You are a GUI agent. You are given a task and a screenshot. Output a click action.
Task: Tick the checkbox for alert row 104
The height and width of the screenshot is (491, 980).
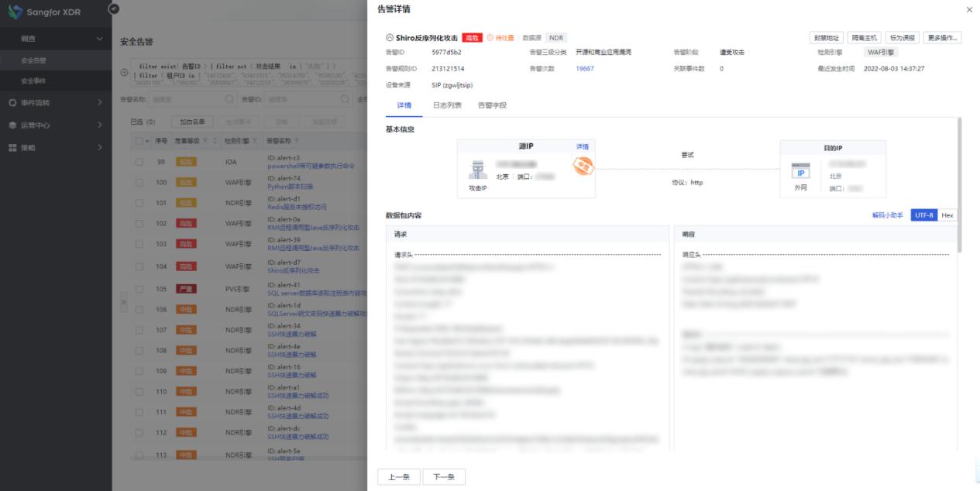(x=139, y=266)
